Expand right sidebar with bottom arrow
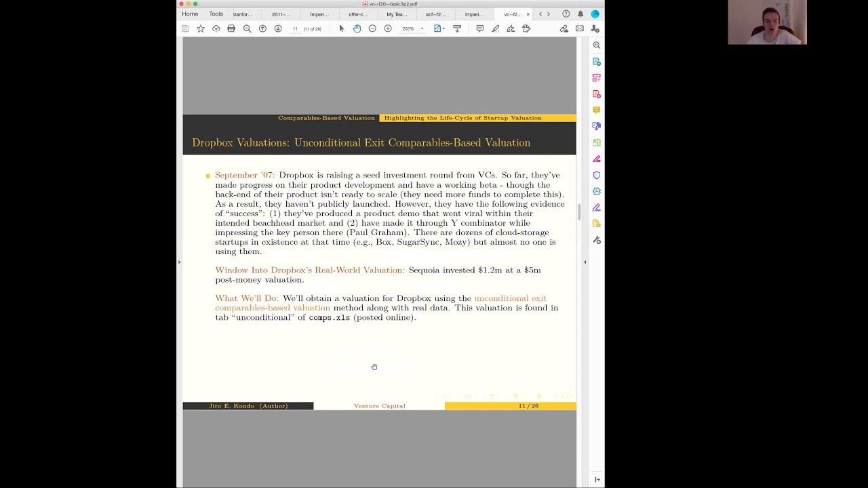868x488 pixels. coord(597,479)
